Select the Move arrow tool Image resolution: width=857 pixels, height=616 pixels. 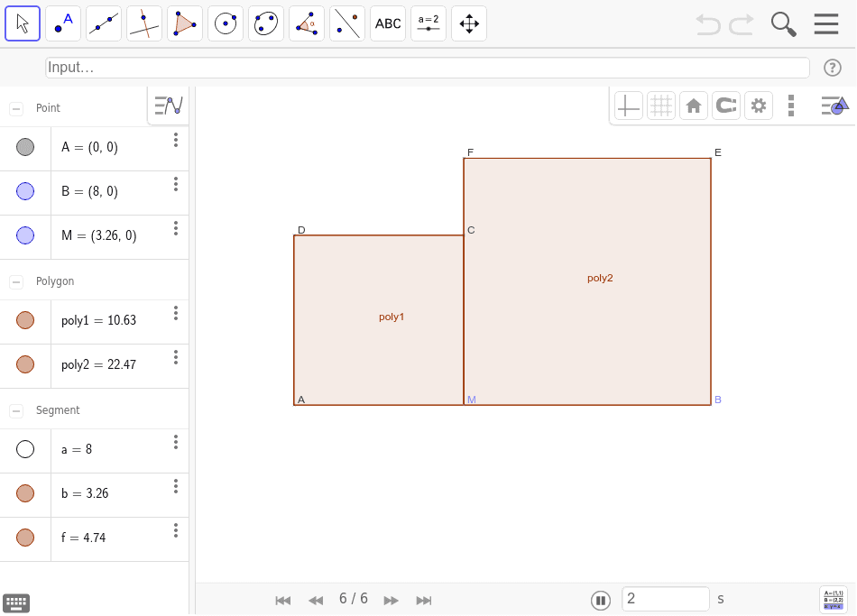pos(23,23)
